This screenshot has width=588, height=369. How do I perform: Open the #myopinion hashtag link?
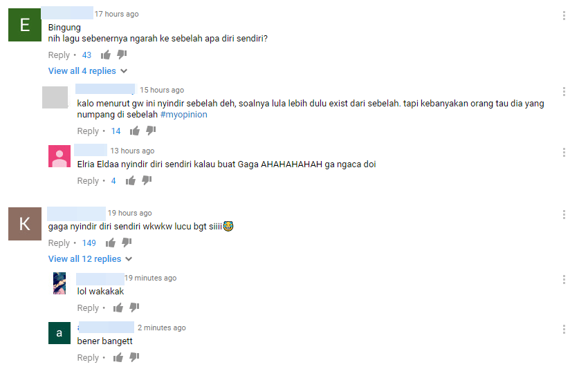[x=184, y=114]
